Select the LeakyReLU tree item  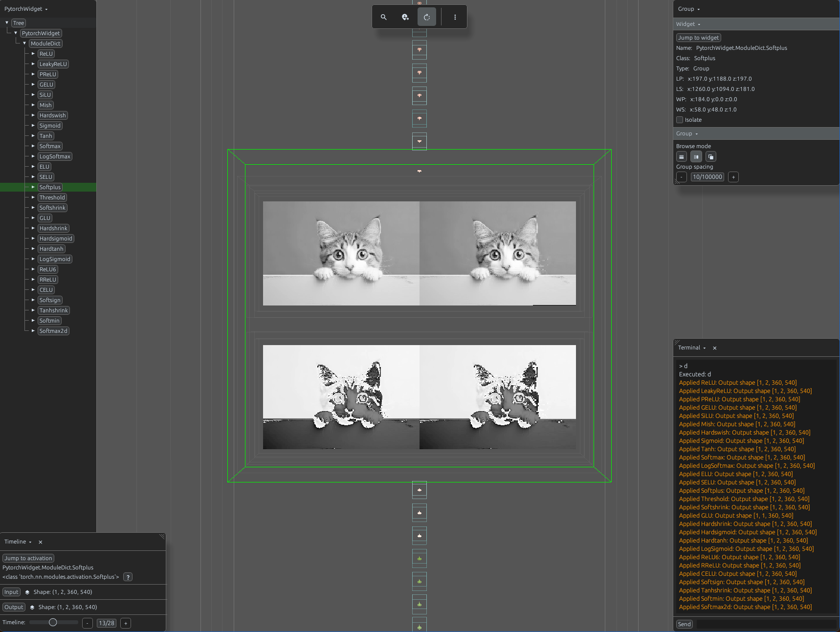(x=53, y=64)
